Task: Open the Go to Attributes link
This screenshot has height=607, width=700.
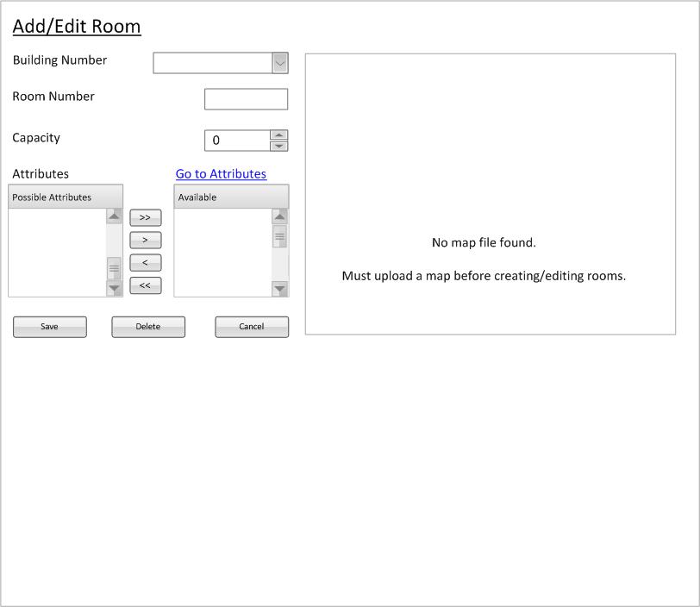Action: [221, 174]
